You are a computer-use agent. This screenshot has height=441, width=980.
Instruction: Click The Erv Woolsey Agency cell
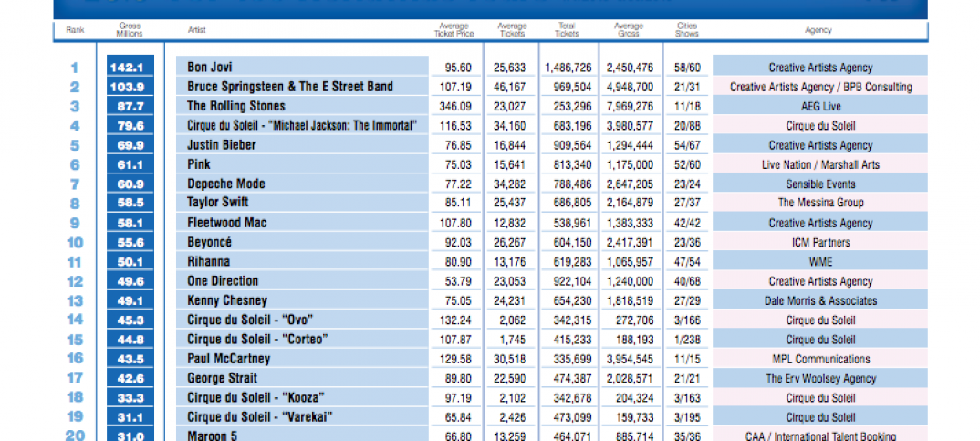pos(820,378)
